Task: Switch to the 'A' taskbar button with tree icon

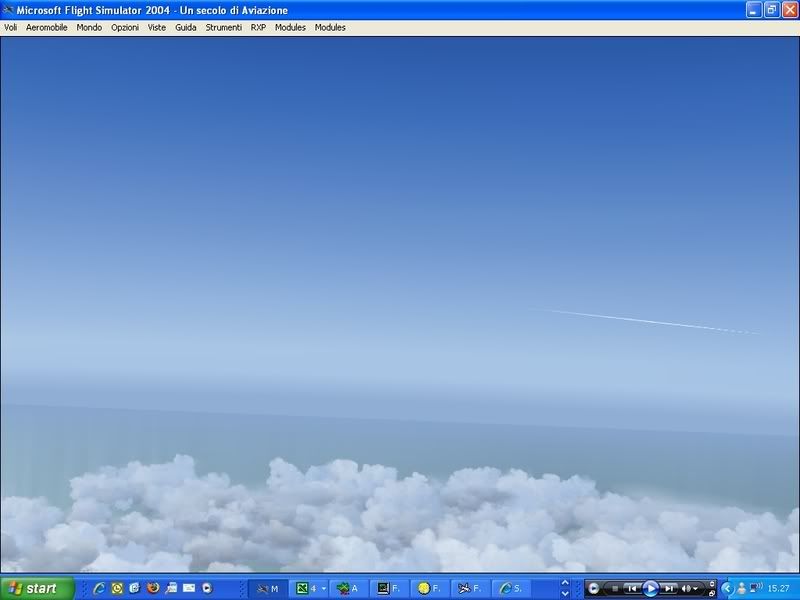Action: coord(348,589)
